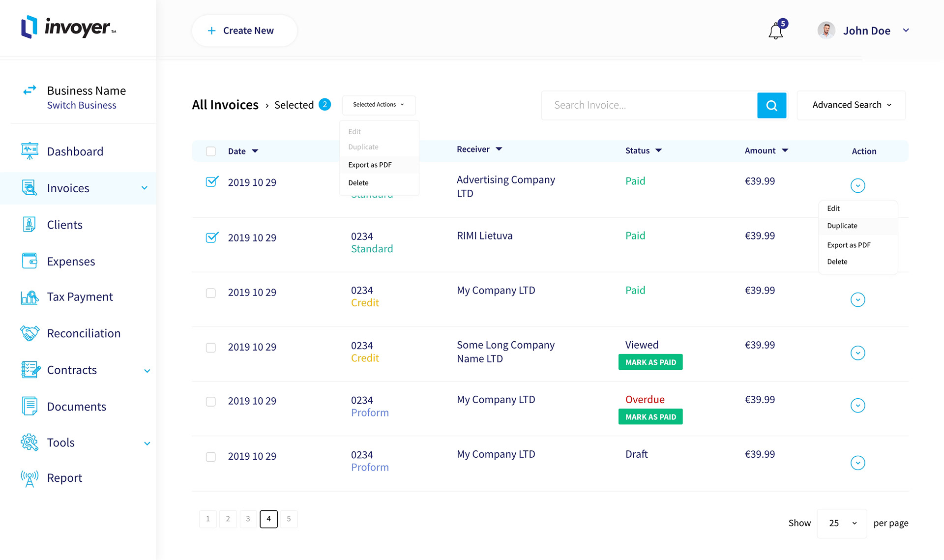Choose Export as PDF in Selected Actions
The width and height of the screenshot is (944, 560).
[x=370, y=165]
